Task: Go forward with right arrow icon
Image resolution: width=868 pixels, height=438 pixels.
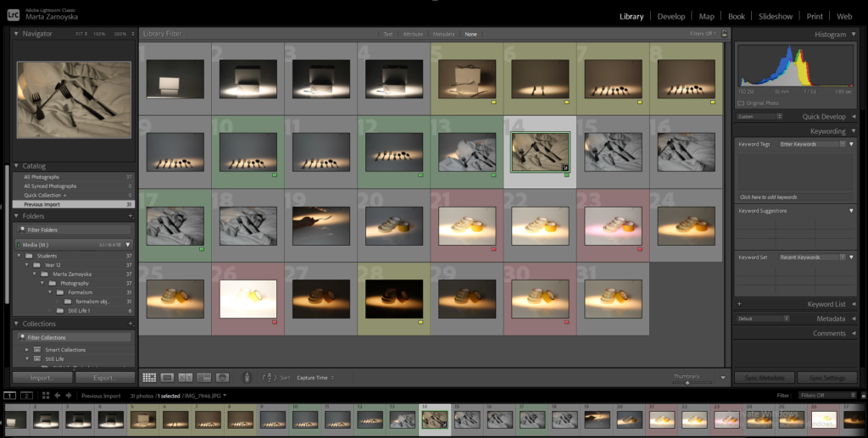Action: (68, 396)
